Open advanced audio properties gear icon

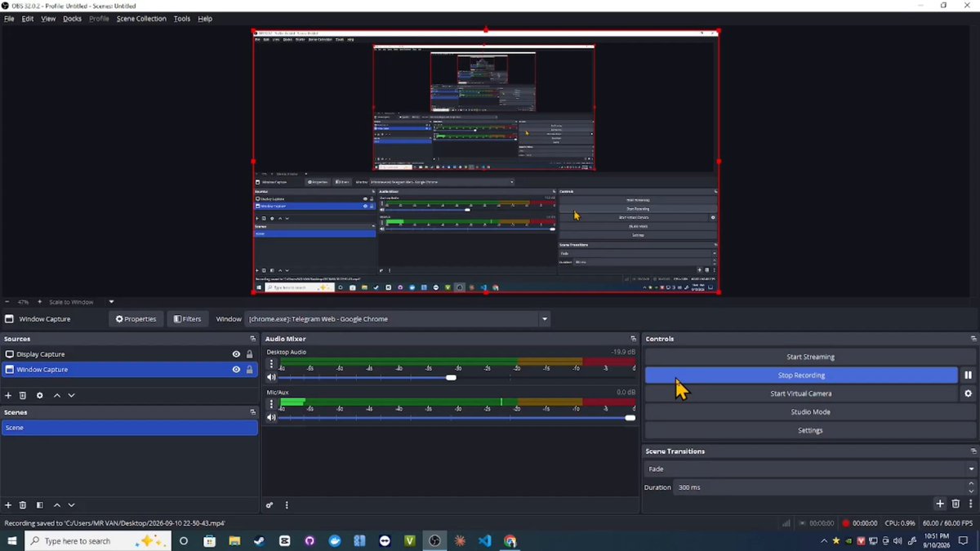tap(269, 505)
